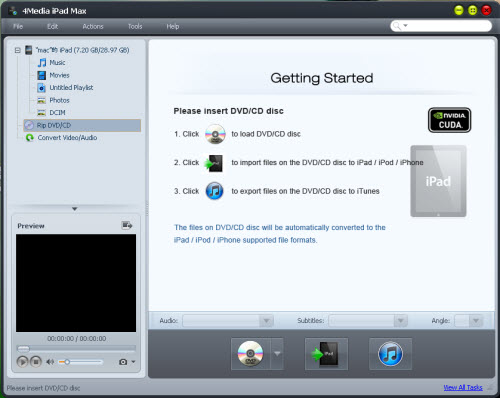This screenshot has height=398, width=500.
Task: Click the preview playback progress slider
Action: (76, 349)
